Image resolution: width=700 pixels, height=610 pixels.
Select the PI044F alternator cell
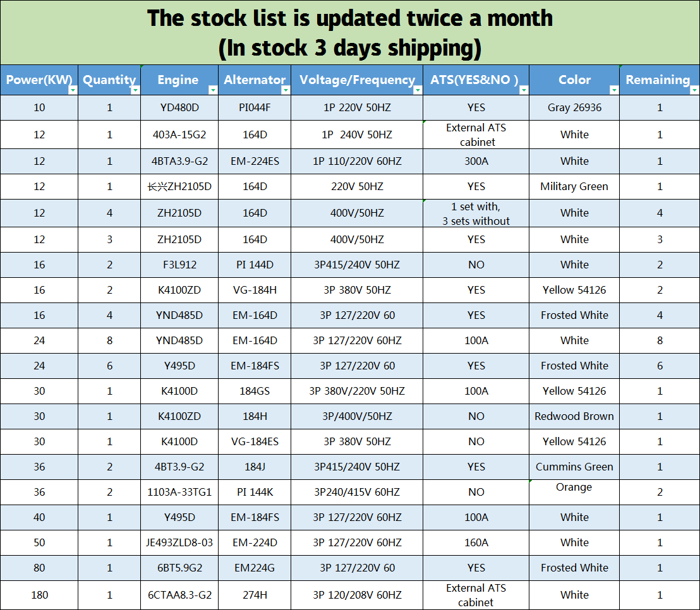coord(255,108)
